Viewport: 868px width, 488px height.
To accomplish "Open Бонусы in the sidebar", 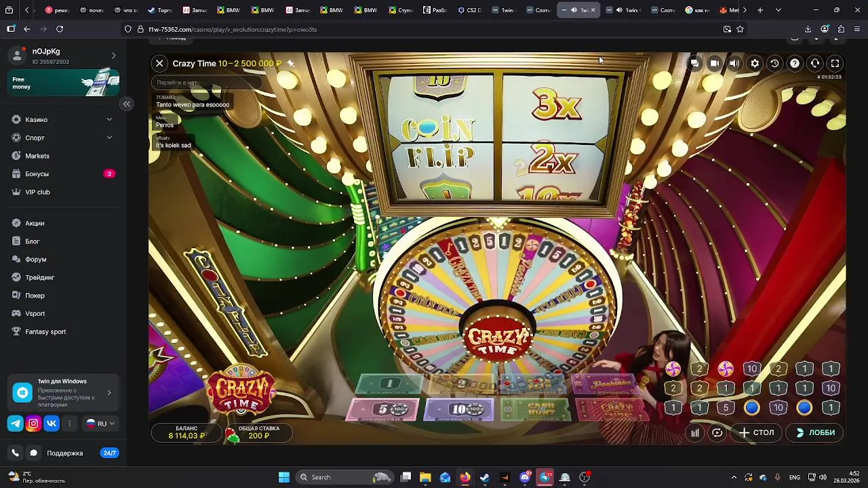I will [x=63, y=174].
